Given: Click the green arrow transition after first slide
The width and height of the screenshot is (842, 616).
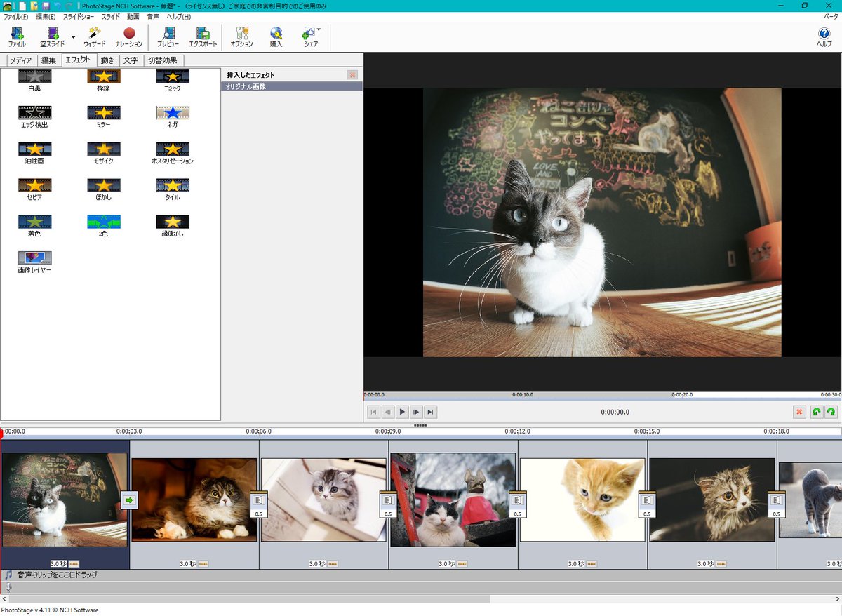Looking at the screenshot, I should point(130,500).
